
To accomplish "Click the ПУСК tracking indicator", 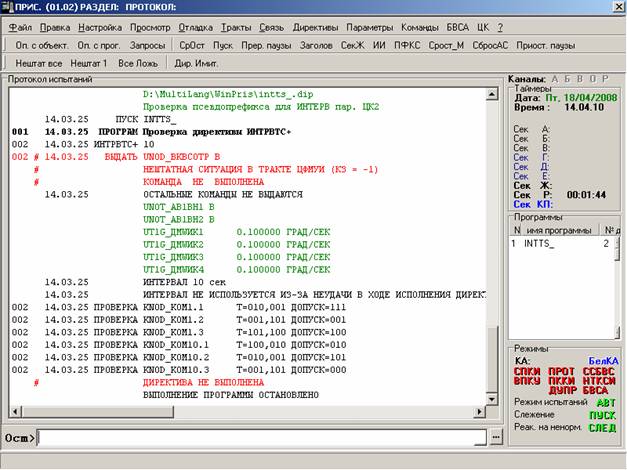I will coord(603,416).
